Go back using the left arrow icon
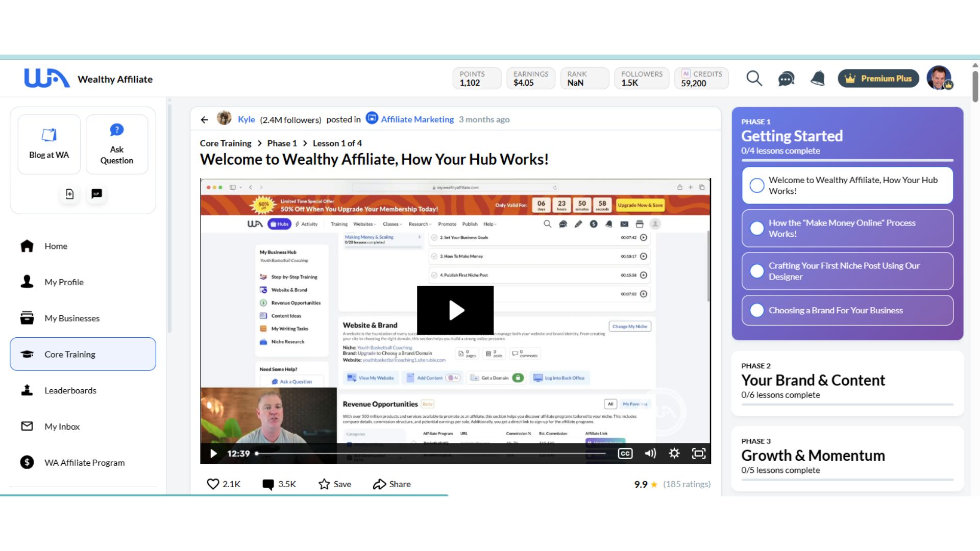The width and height of the screenshot is (980, 551). tap(205, 120)
